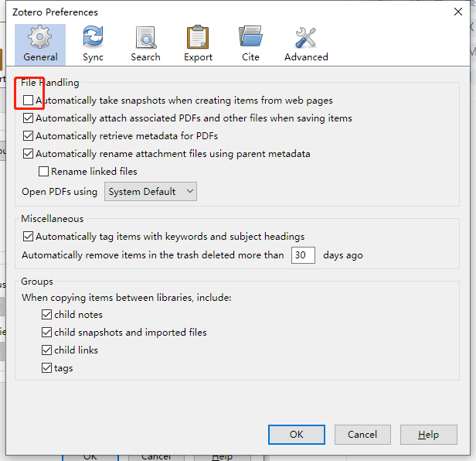Open the General preferences pane

point(40,44)
